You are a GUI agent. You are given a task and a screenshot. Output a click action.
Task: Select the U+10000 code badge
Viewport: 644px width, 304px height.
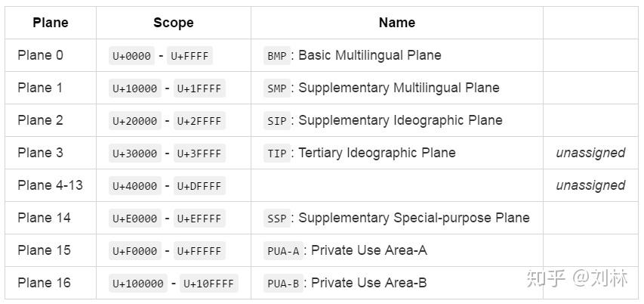click(x=134, y=88)
